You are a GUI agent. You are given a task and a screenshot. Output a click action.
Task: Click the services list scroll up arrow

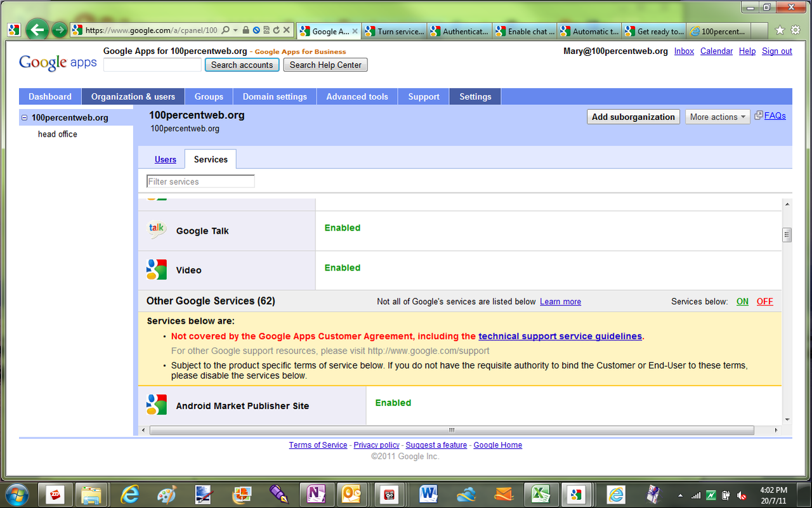[x=787, y=204]
